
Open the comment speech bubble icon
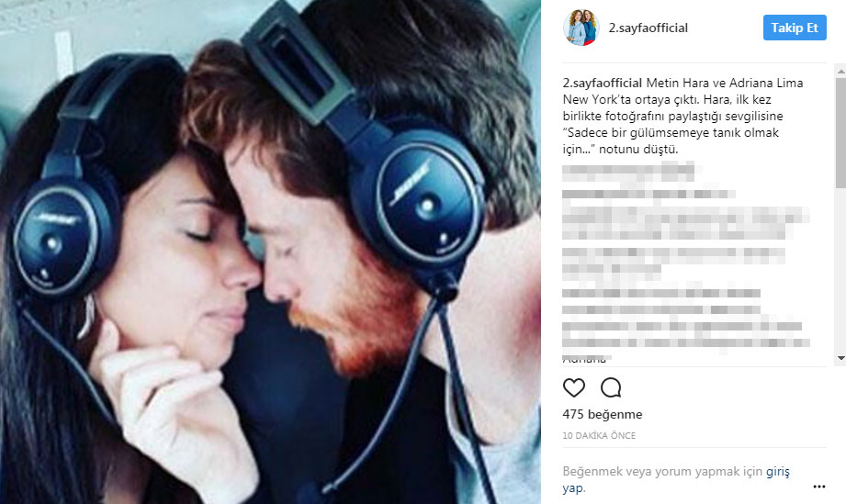(611, 387)
